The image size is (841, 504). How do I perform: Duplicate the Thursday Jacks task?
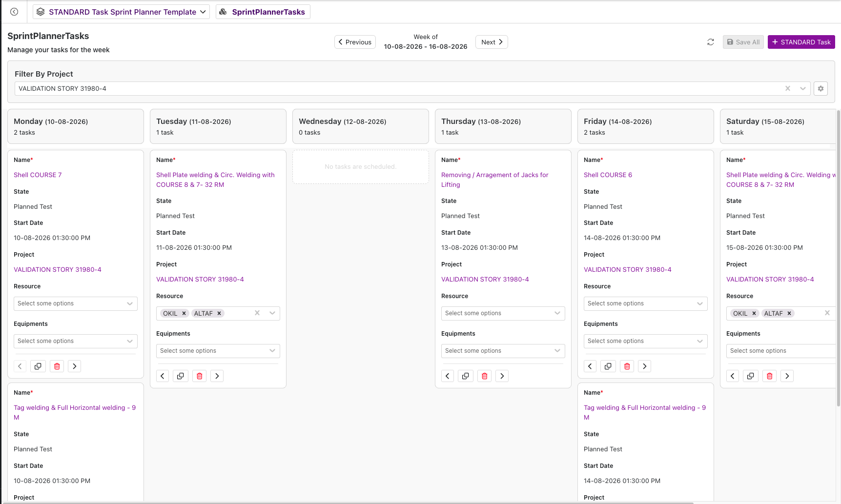pos(466,376)
